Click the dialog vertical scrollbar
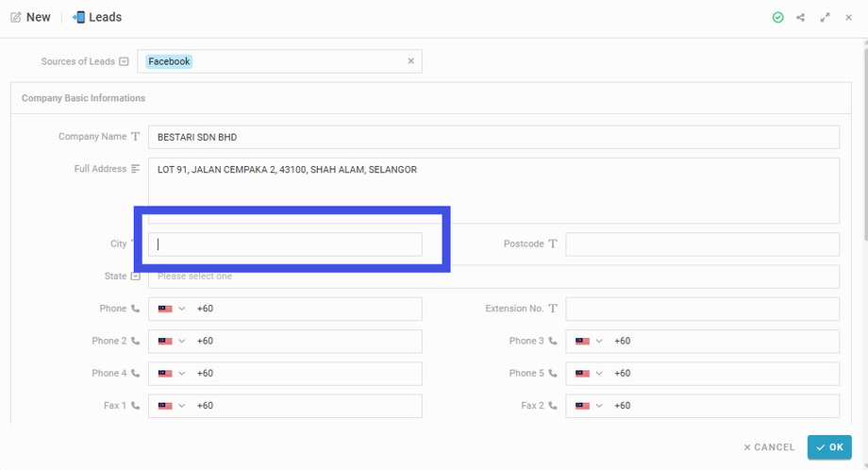 pos(865,144)
